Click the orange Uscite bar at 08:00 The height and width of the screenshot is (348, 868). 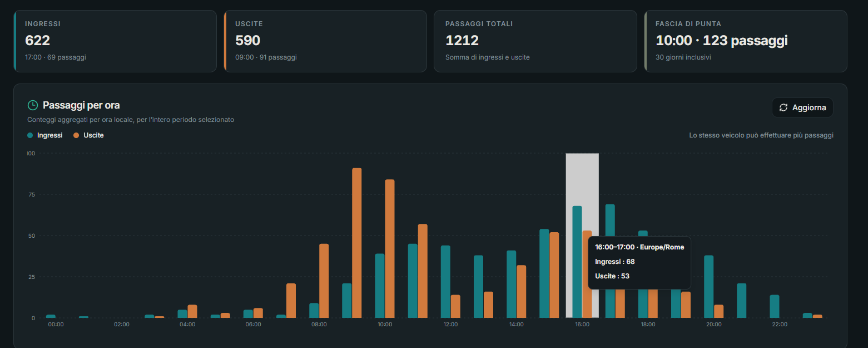pyautogui.click(x=324, y=281)
